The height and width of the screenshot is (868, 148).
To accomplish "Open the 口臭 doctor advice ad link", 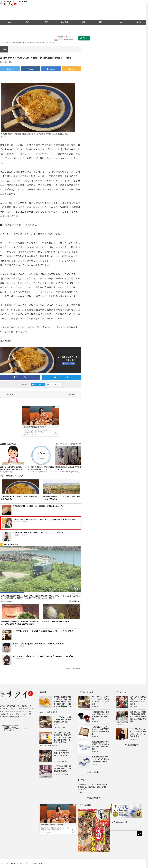I will pyautogui.click(x=38, y=644).
